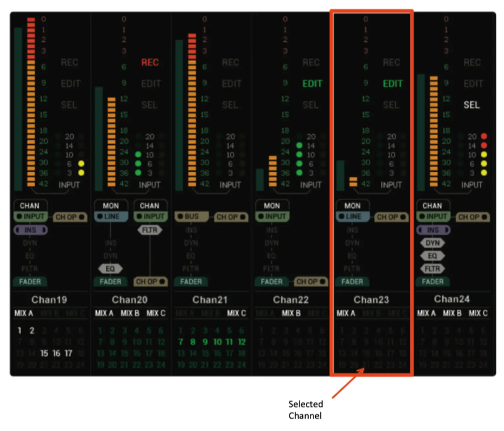Click the INS insert block on Chan19

click(31, 230)
